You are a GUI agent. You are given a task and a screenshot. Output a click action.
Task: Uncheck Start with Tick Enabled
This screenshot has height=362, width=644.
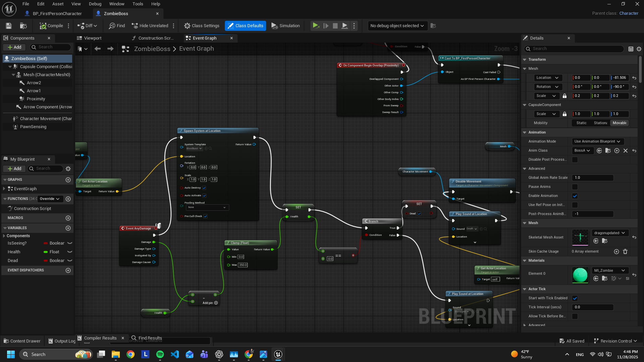click(x=575, y=298)
